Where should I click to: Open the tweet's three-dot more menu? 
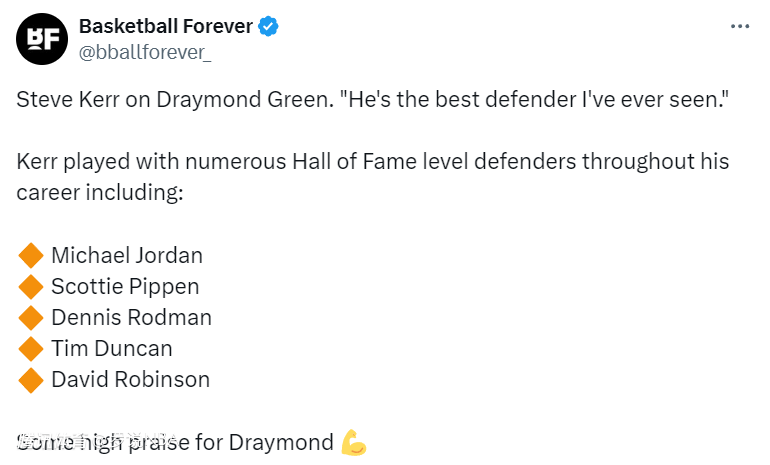pos(739,27)
